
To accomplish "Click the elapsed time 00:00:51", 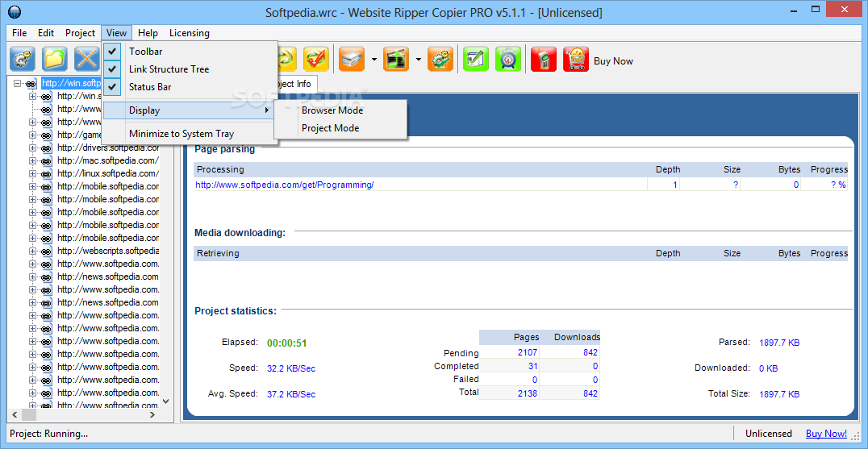I will [286, 343].
